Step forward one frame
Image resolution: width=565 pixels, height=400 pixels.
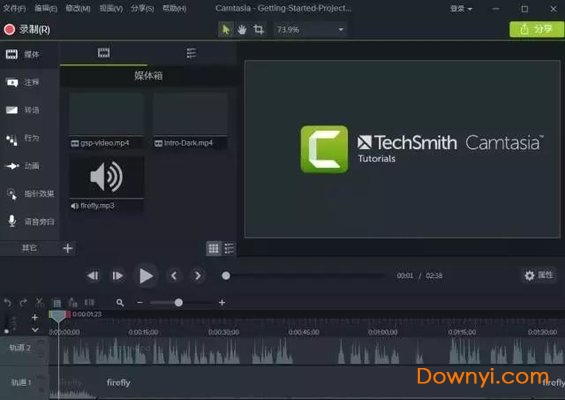[117, 276]
